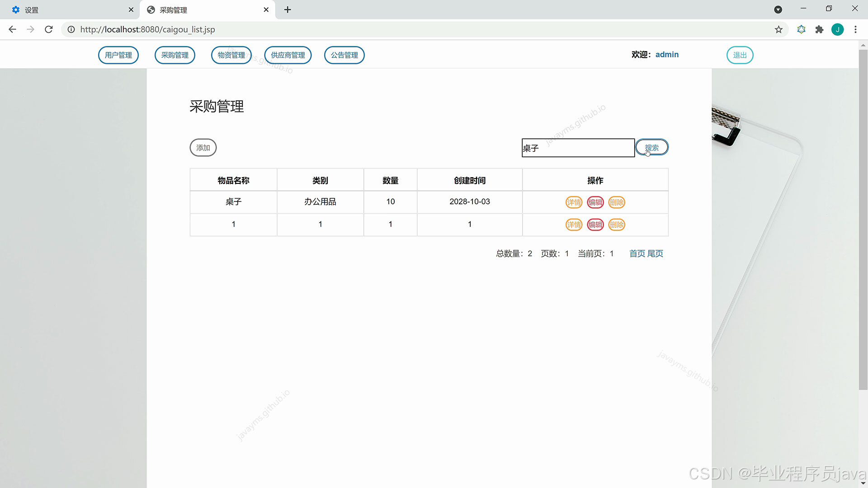Click the 采购管理 page heading

pyautogui.click(x=217, y=107)
